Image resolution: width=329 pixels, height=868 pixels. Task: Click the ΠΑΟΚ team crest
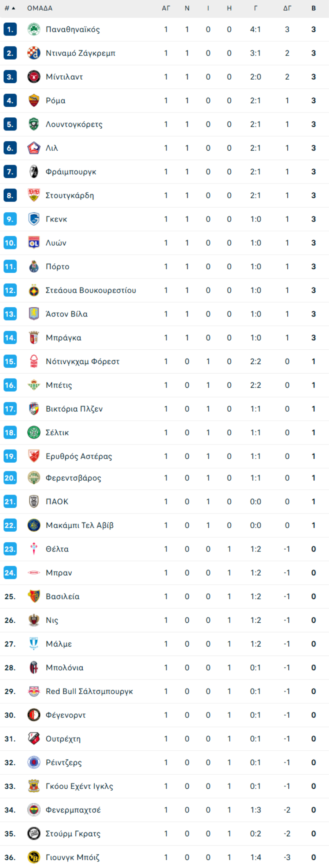pos(34,501)
